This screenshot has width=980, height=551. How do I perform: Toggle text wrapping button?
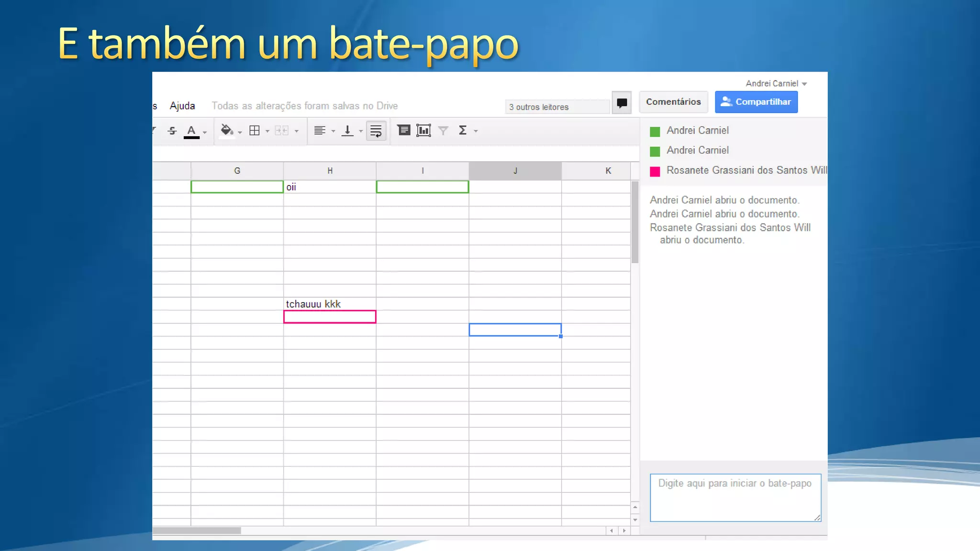click(376, 131)
